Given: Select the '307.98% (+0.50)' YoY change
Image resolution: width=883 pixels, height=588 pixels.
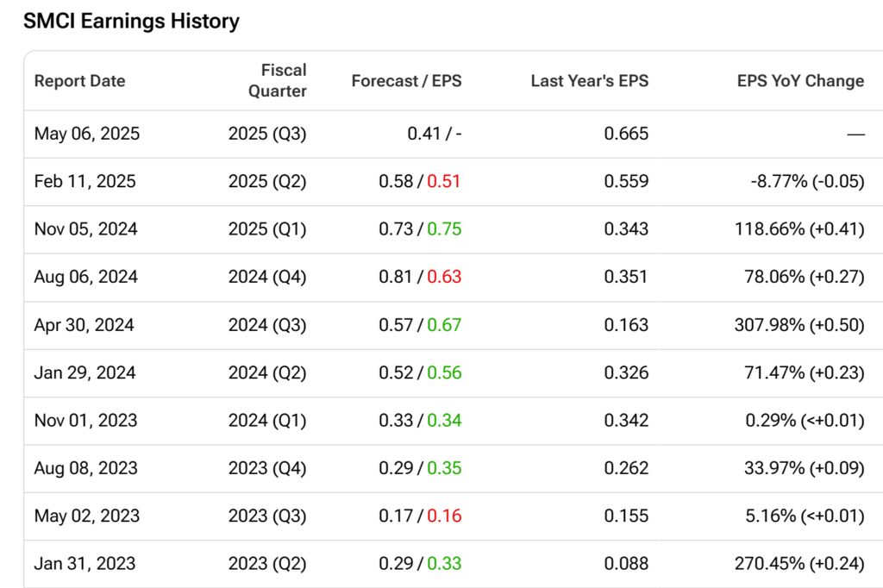Looking at the screenshot, I should pos(799,325).
